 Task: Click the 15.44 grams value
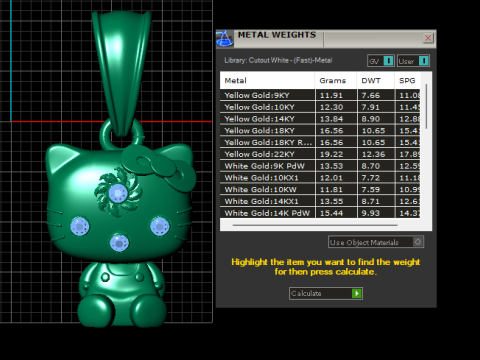331,213
